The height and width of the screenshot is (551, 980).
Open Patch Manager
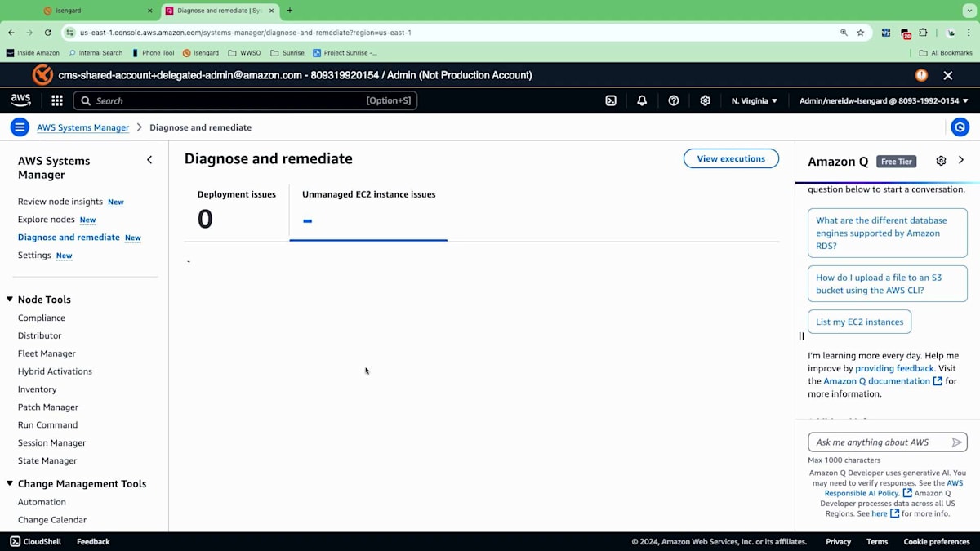click(48, 407)
